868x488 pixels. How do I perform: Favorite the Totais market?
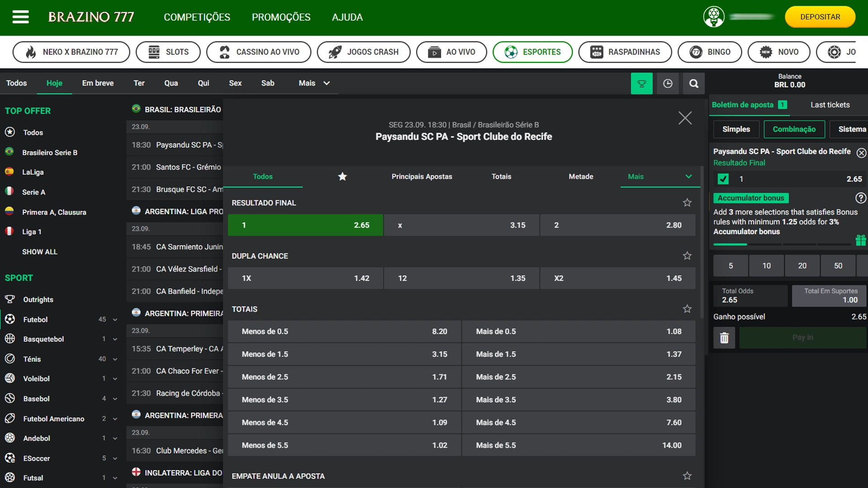[x=687, y=309]
